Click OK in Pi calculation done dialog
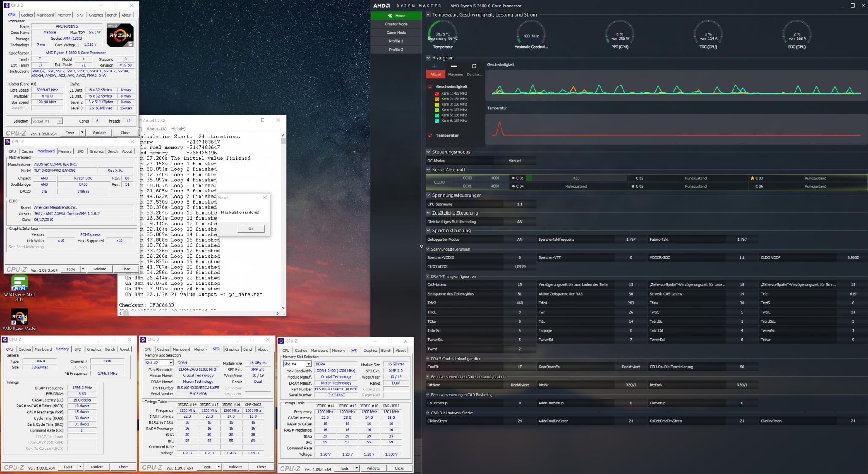This screenshot has height=474, width=868. coord(251,229)
